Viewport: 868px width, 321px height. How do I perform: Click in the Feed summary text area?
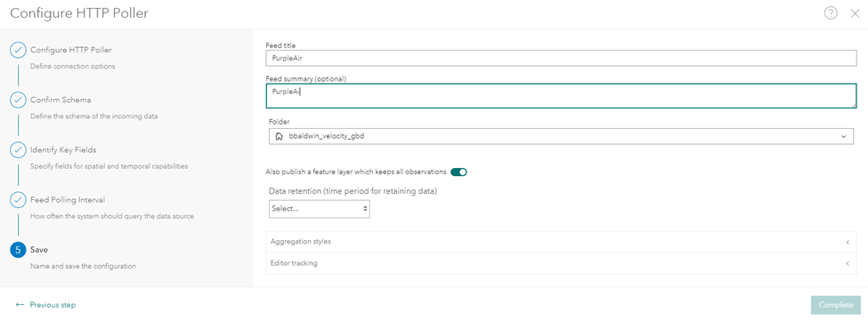pos(562,95)
